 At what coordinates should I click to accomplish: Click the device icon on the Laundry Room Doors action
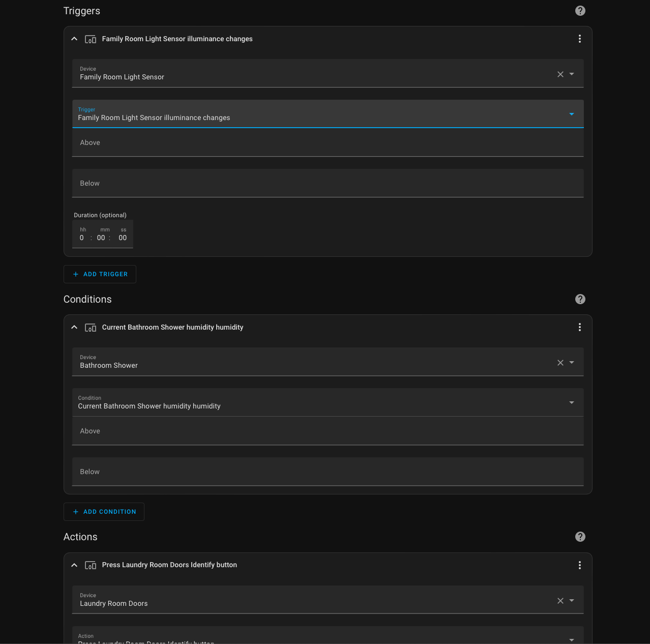[x=90, y=565]
